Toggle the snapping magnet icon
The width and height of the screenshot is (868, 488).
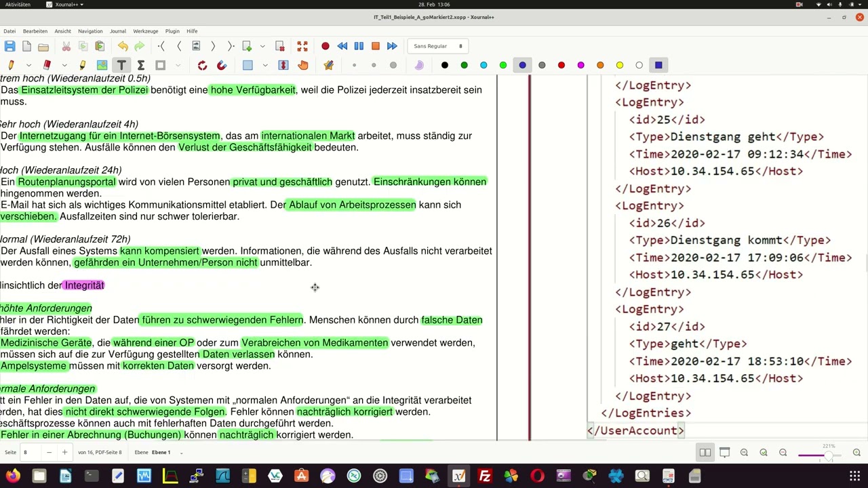pyautogui.click(x=222, y=65)
